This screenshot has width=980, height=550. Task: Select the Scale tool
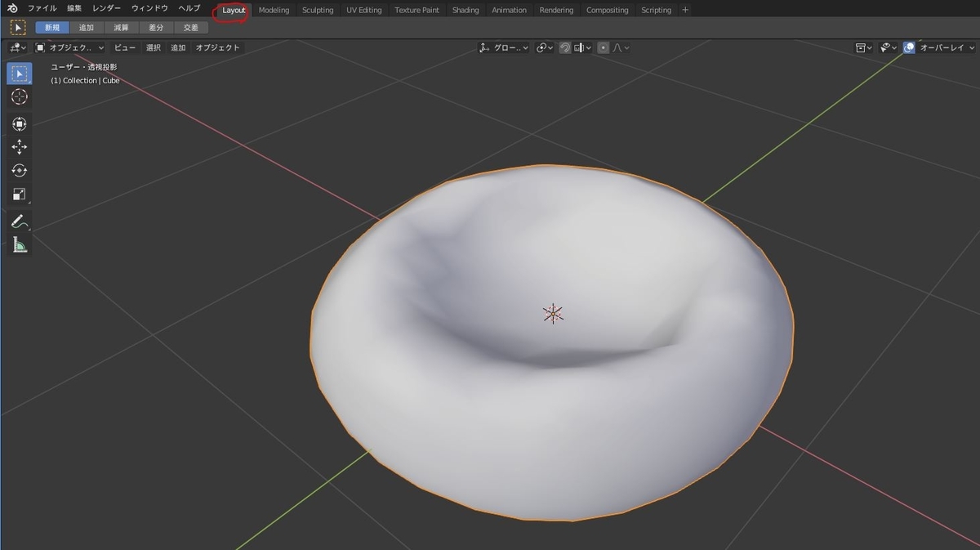tap(20, 195)
